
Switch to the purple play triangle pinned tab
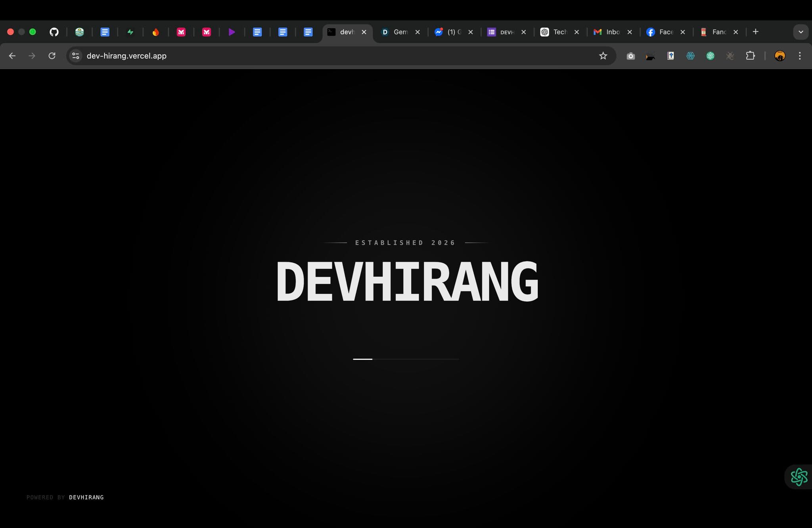pos(232,32)
